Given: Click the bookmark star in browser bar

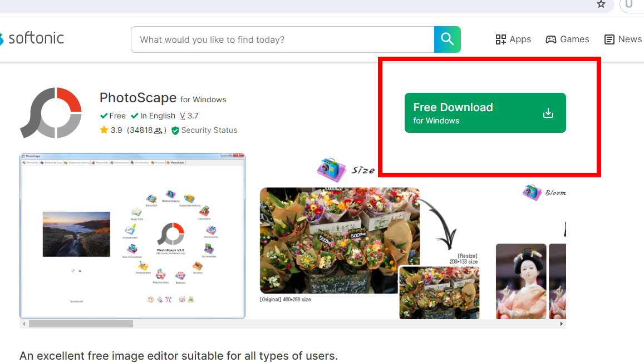Looking at the screenshot, I should coord(601,4).
